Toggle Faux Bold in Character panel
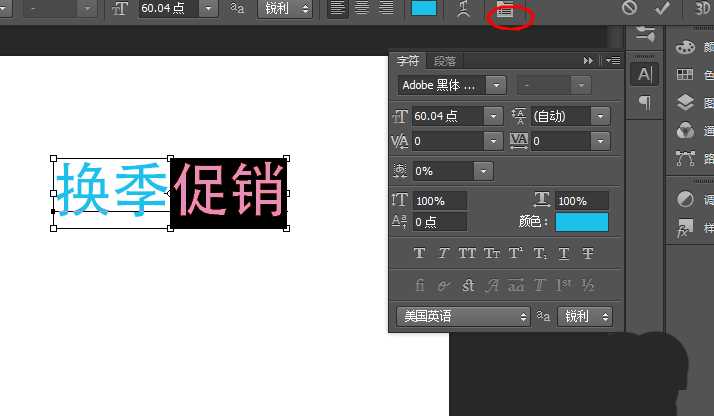Screen dimensions: 714x416 tap(419, 254)
